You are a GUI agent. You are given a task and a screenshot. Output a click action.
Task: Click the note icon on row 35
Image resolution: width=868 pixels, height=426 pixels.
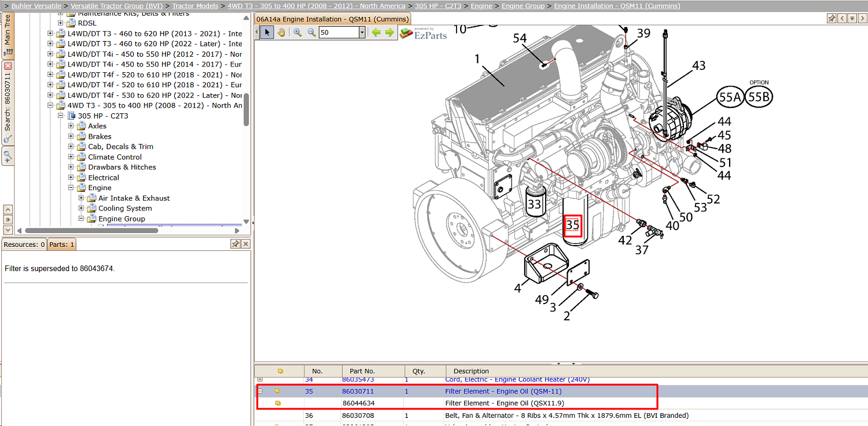[x=278, y=391]
